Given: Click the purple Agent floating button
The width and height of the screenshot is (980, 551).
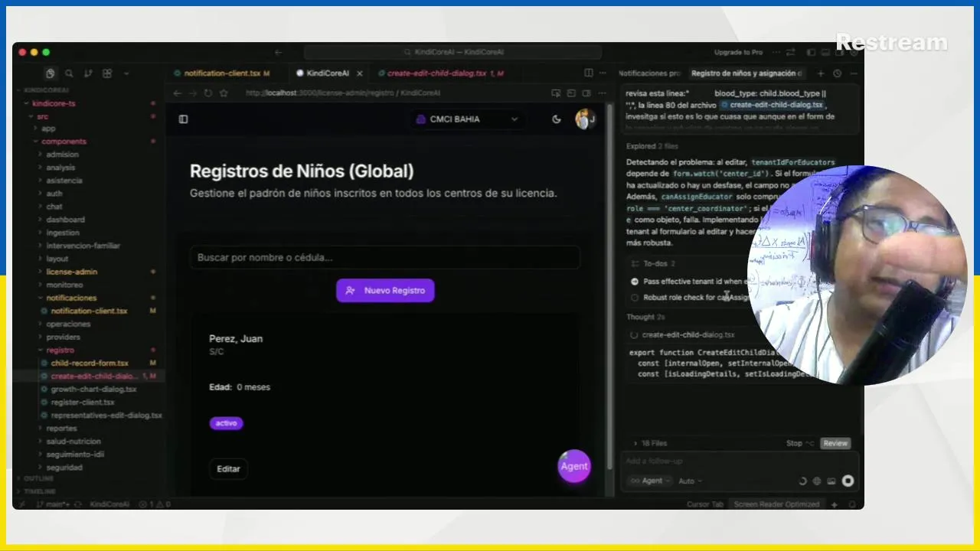Looking at the screenshot, I should point(573,466).
